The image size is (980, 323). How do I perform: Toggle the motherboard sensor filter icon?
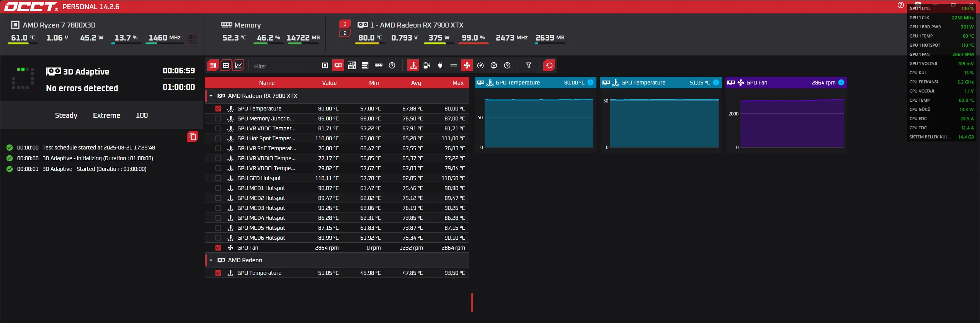(x=352, y=65)
